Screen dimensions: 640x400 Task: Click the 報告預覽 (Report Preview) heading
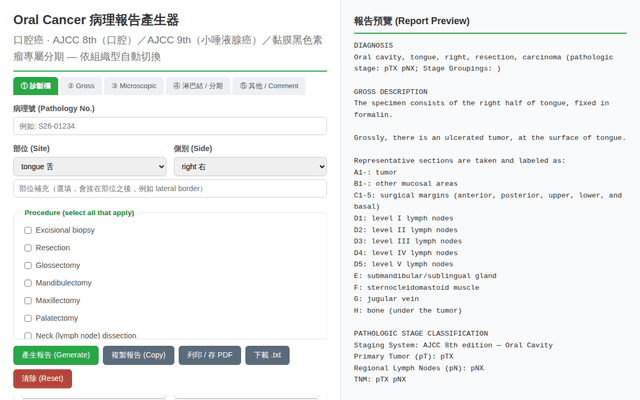(x=411, y=21)
